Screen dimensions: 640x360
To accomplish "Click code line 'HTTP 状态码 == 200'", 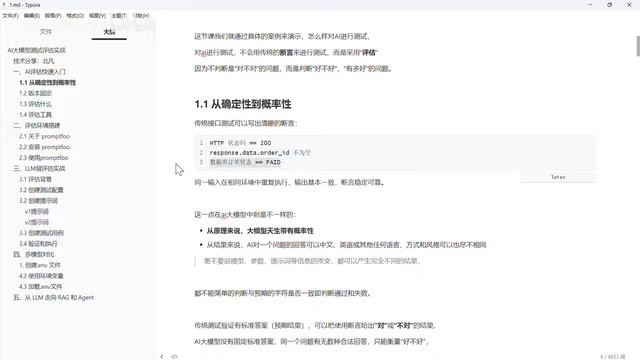I will [x=240, y=143].
